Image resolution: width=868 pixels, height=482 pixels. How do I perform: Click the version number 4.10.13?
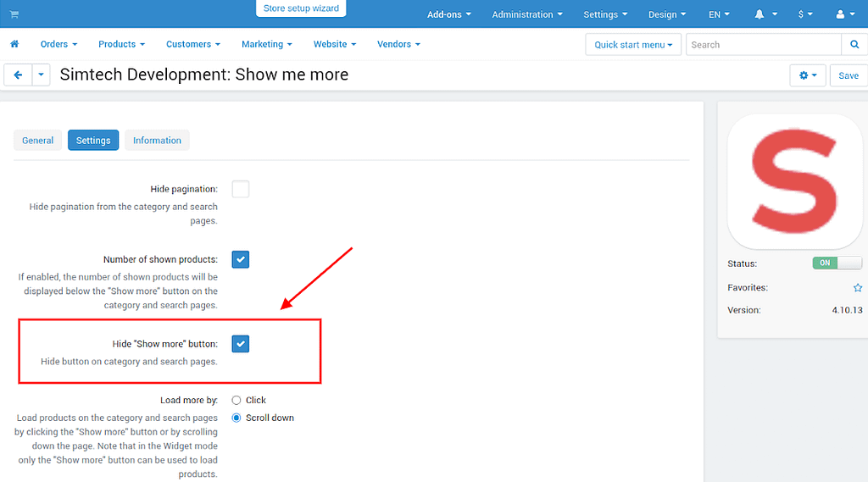(847, 310)
